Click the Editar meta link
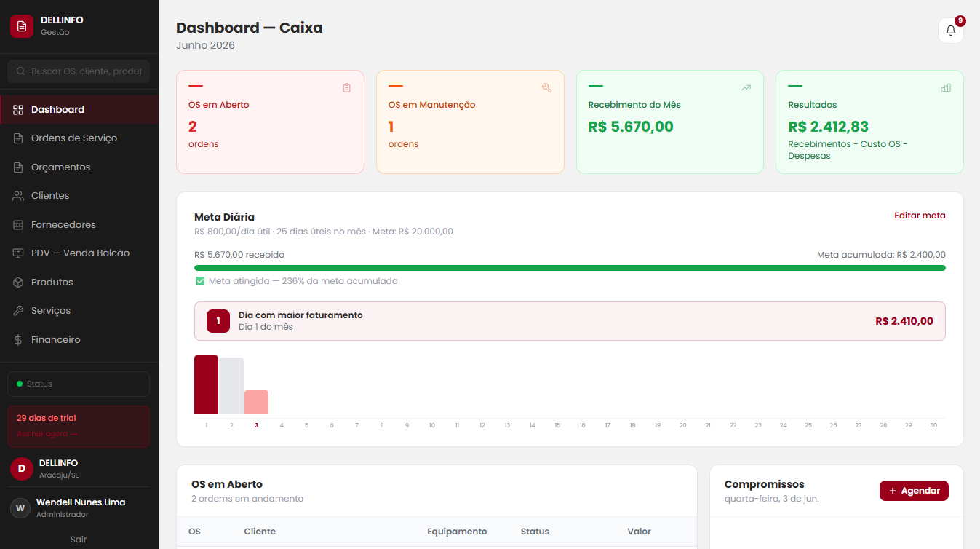Screen dimensions: 980x549 coord(920,216)
